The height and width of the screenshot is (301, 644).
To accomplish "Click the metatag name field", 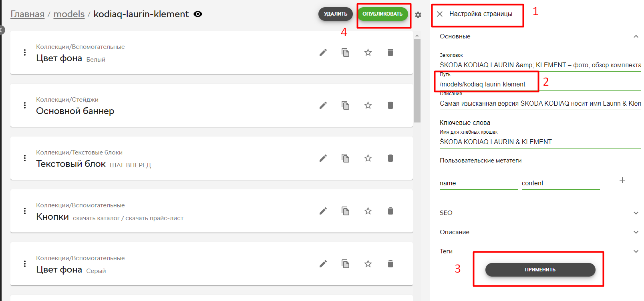I will (479, 183).
